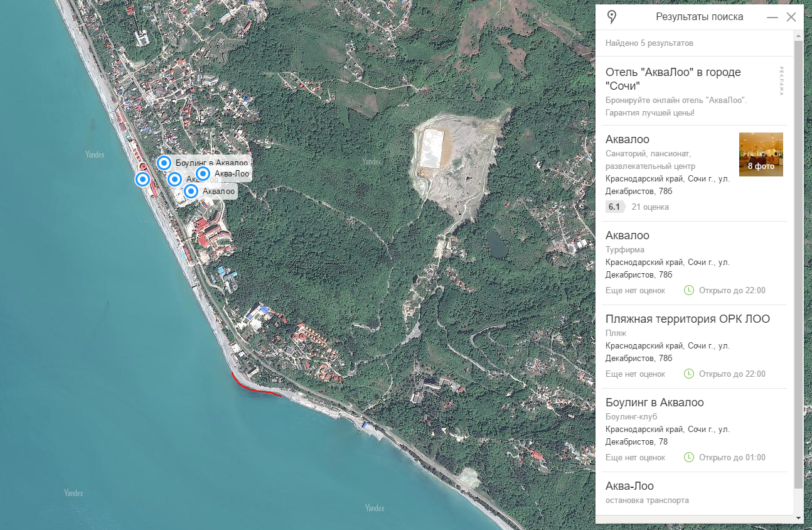
Task: Click the scrollbar down arrow in results panel
Action: [798, 518]
